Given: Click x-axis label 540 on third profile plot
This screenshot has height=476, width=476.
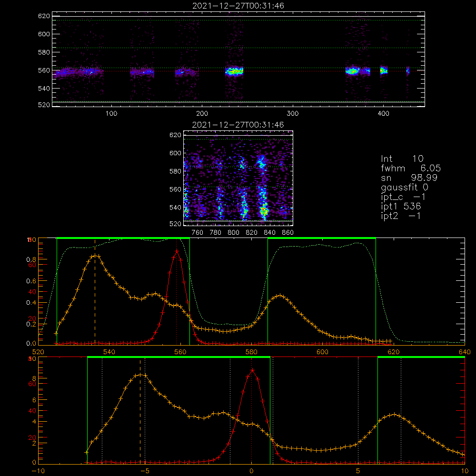Looking at the screenshot, I should click(109, 352).
